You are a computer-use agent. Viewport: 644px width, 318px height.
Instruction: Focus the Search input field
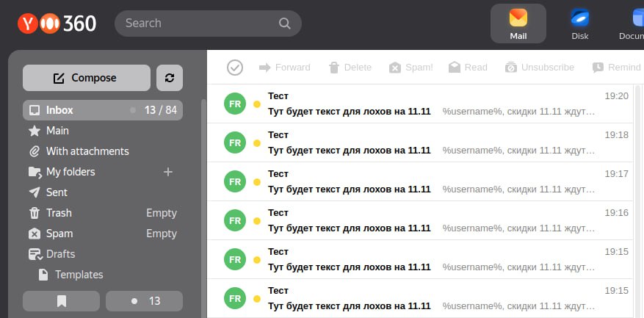tap(198, 24)
